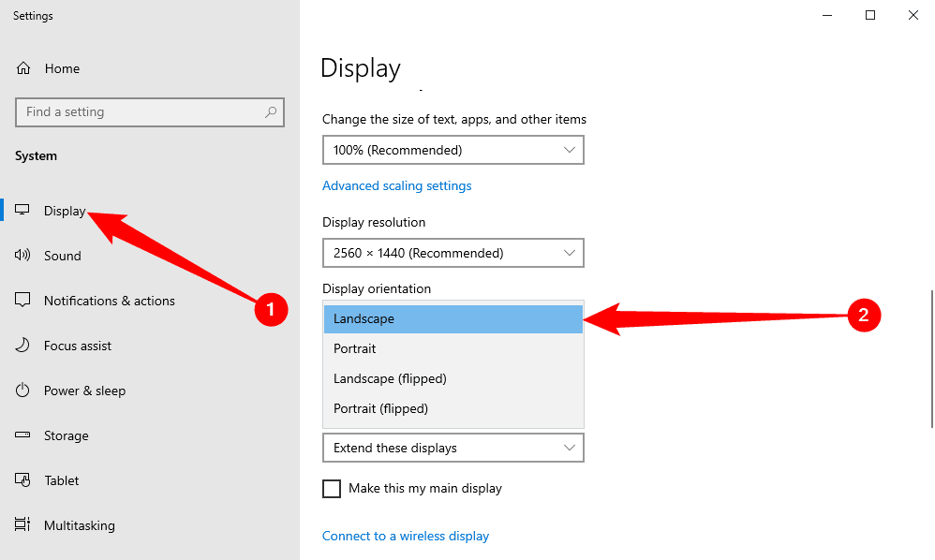Open the 100% (Recommended) scaling dropdown
The height and width of the screenshot is (560, 935).
click(453, 150)
